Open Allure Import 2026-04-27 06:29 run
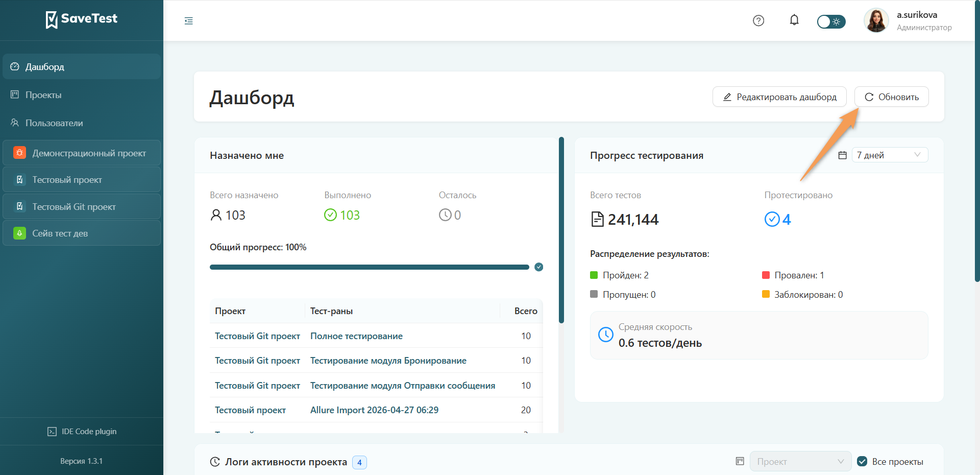This screenshot has width=980, height=475. [374, 410]
